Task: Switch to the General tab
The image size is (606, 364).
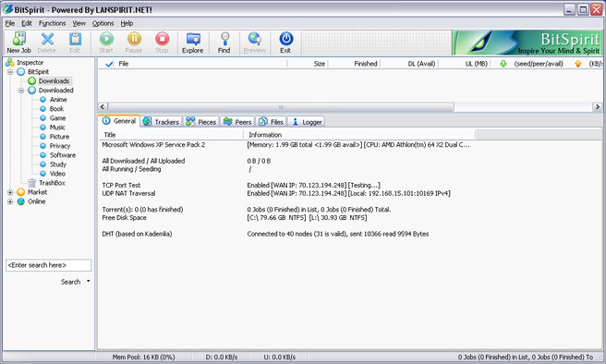Action: point(119,121)
